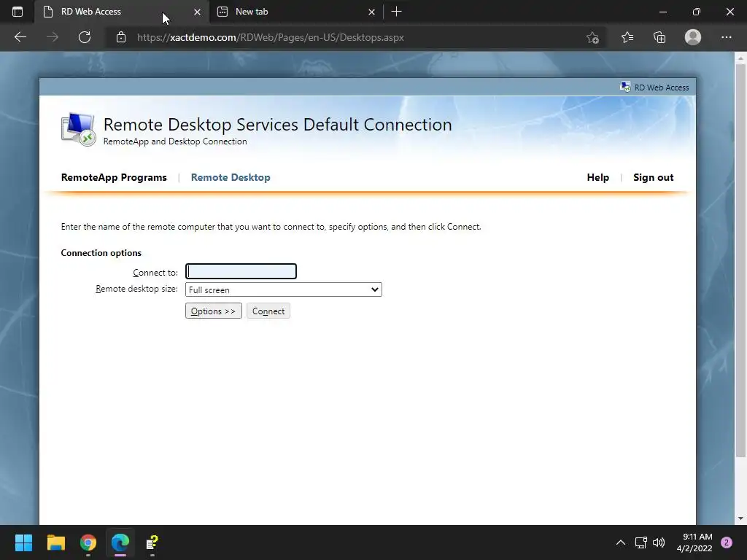This screenshot has width=747, height=560.
Task: Open a new tab with plus icon
Action: [x=396, y=12]
